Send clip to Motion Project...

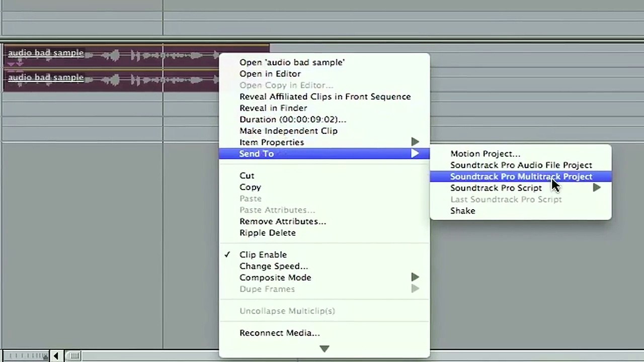(x=521, y=154)
